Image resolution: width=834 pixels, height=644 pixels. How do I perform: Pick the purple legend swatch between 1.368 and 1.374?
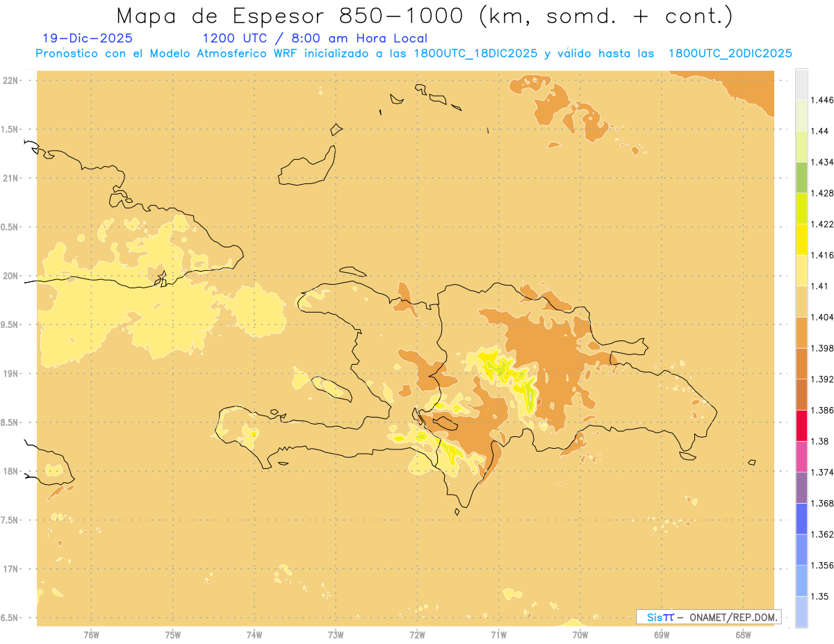(x=801, y=488)
